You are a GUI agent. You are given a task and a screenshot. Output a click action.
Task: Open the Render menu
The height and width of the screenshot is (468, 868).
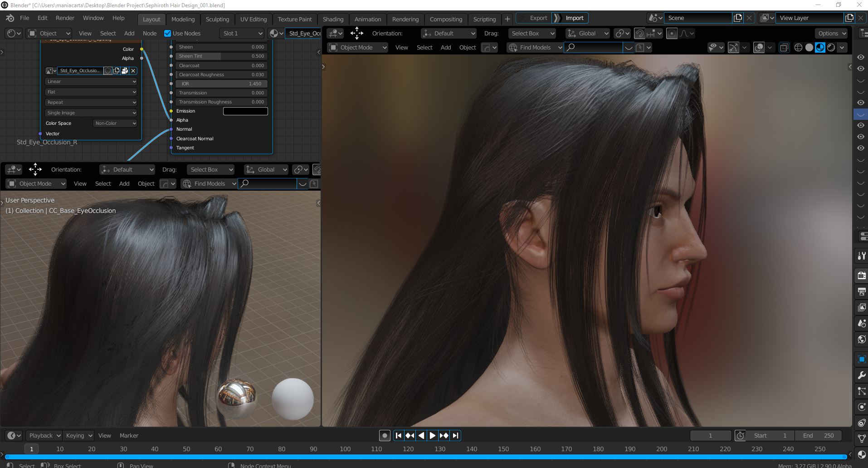click(65, 18)
